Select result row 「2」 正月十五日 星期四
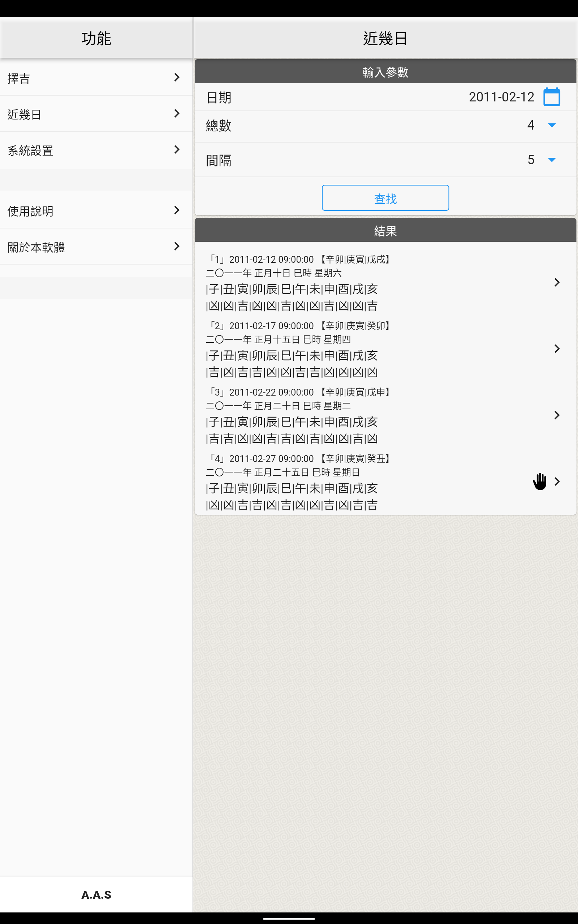578x924 pixels. pos(385,349)
